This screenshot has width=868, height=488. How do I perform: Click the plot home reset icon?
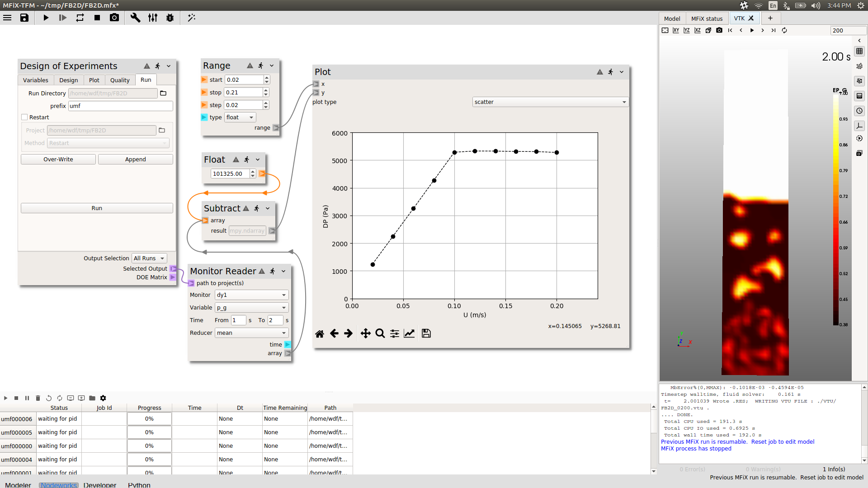tap(320, 333)
